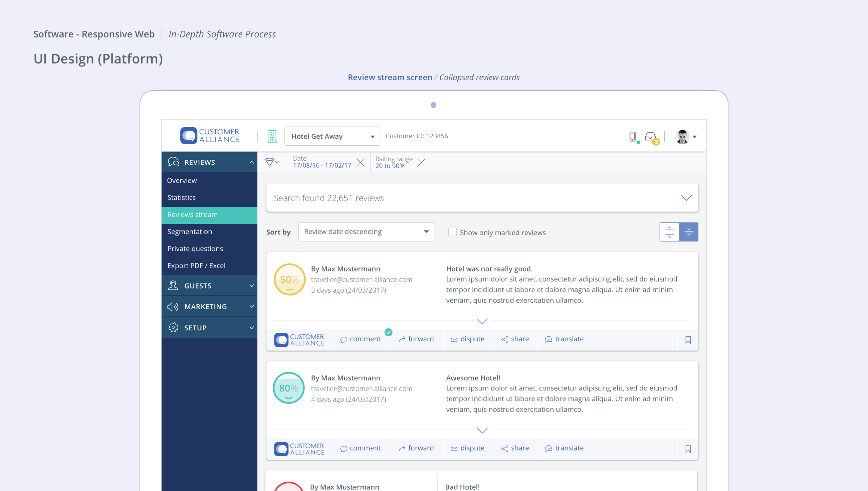Open the mobile device icon in header
The height and width of the screenshot is (491, 868).
click(632, 137)
